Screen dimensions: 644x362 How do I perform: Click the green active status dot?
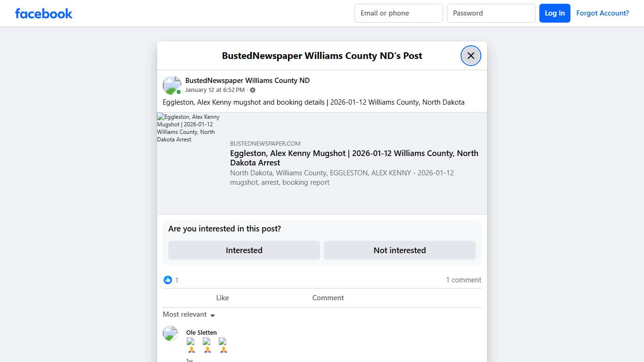click(x=178, y=91)
